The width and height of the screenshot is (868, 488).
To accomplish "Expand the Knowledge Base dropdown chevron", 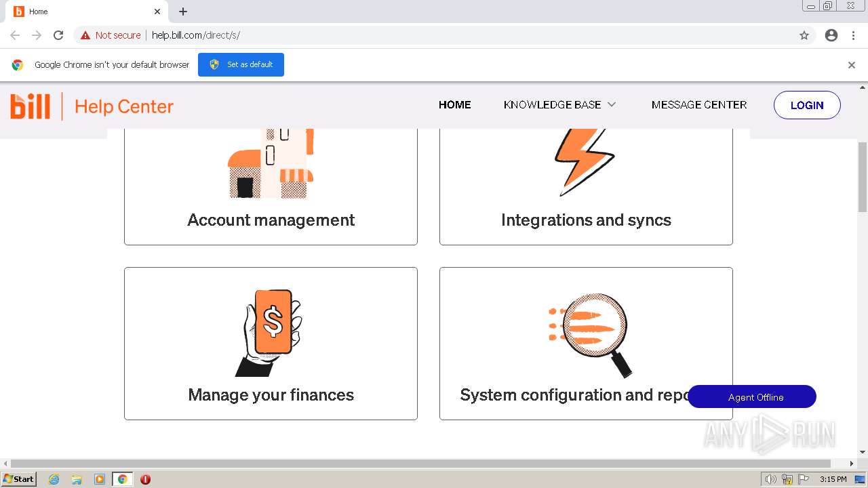I will (611, 104).
